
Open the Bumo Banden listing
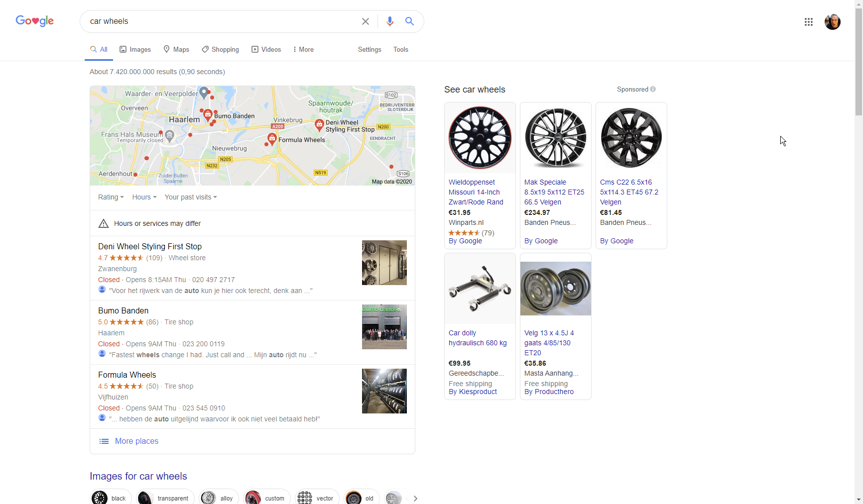[x=123, y=311]
